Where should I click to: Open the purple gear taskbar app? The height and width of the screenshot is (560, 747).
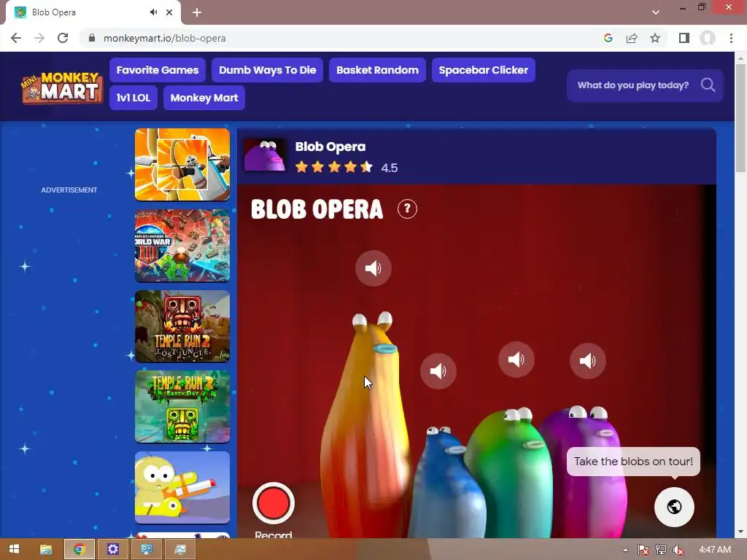coord(112,549)
